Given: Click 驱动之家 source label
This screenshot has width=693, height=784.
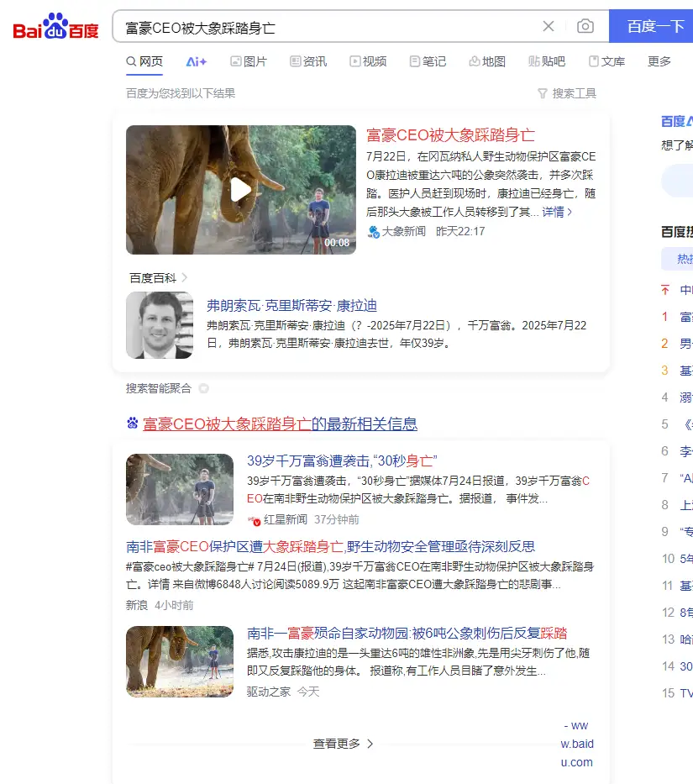Looking at the screenshot, I should 269,692.
